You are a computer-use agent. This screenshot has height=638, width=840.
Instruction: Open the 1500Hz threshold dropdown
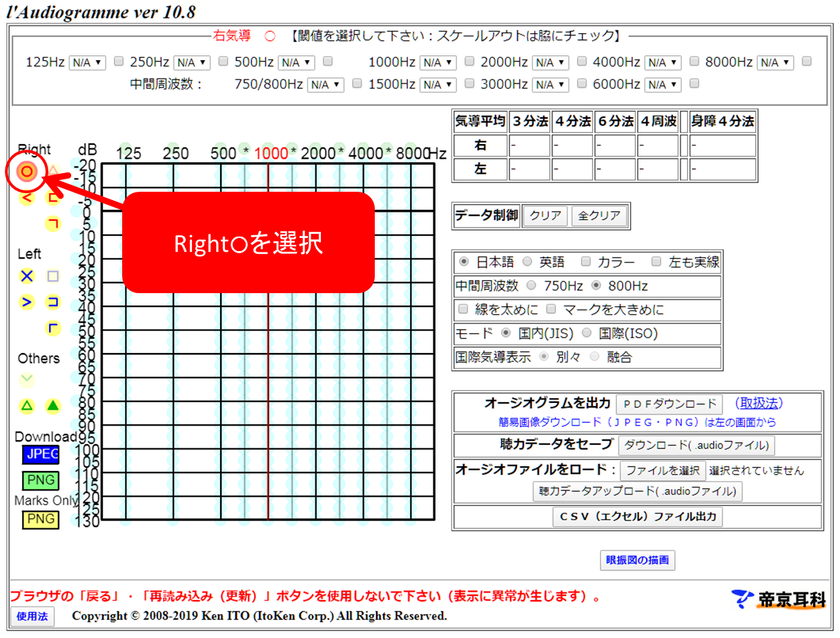click(438, 84)
